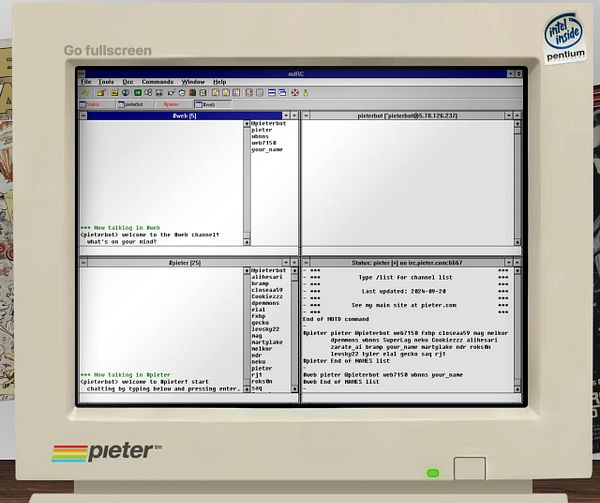Select melkor in the #pieter nick list
Viewport: 600px width, 503px height.
[262, 348]
